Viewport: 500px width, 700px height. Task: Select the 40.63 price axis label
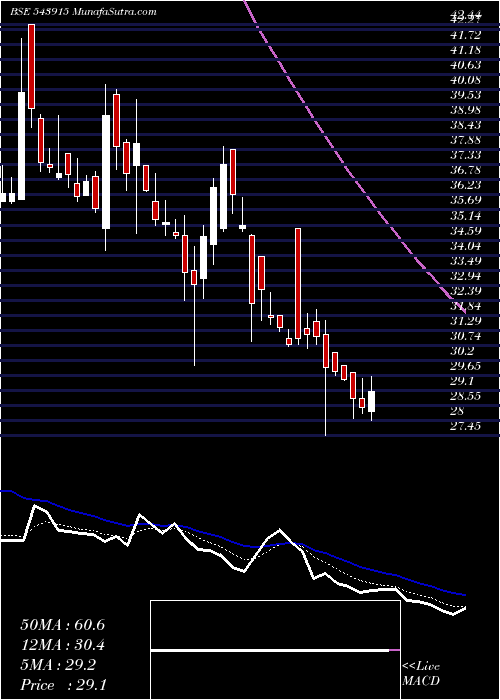coord(466,65)
